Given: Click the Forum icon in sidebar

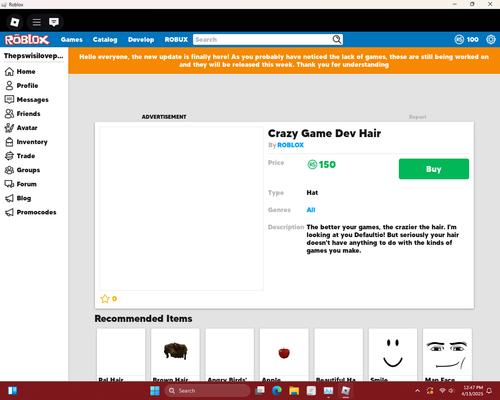Looking at the screenshot, I should [9, 184].
